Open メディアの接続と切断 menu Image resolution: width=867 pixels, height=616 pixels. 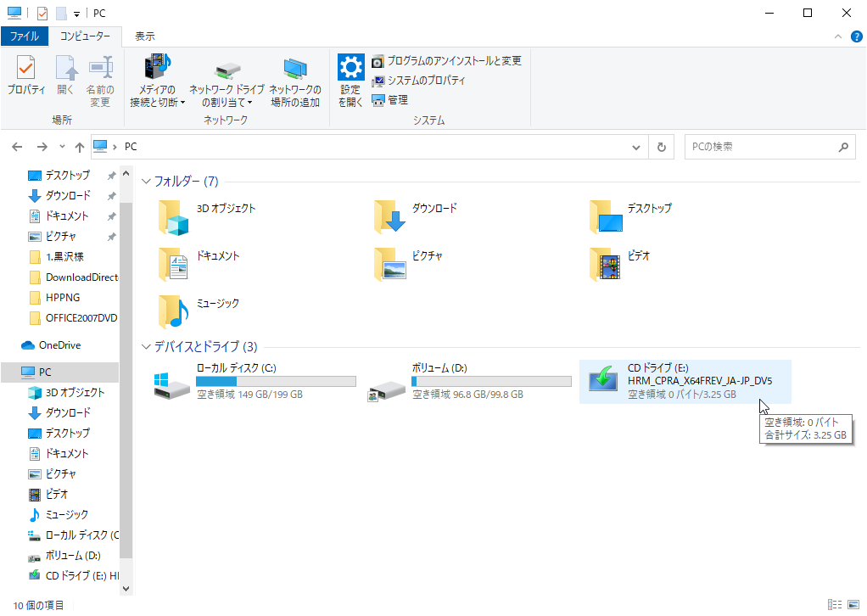[158, 80]
